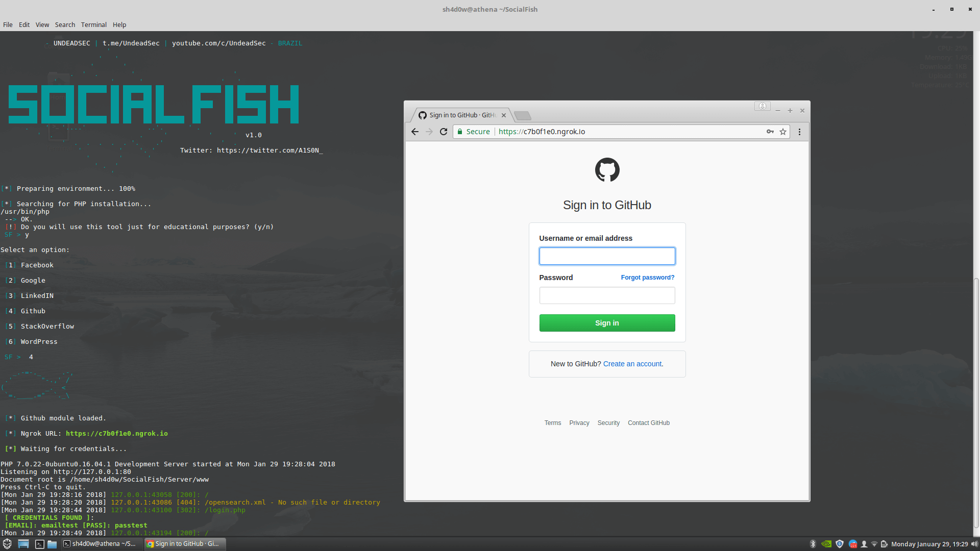This screenshot has height=551, width=980.
Task: Open NVIDIA settings from the system tray
Action: (826, 544)
